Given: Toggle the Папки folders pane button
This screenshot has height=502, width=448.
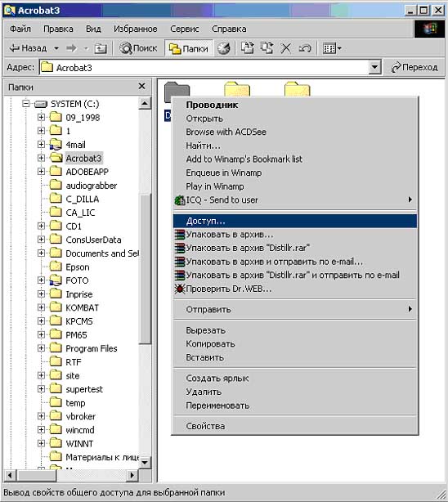Looking at the screenshot, I should coord(189,48).
